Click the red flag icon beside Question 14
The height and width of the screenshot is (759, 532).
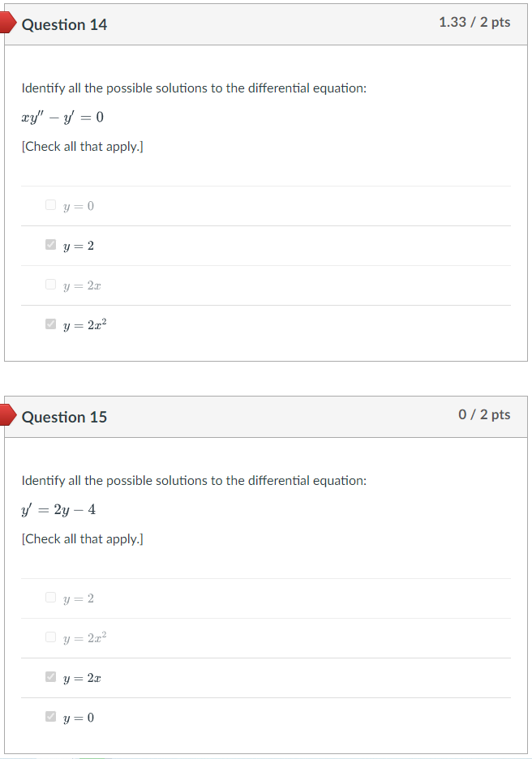(7, 22)
